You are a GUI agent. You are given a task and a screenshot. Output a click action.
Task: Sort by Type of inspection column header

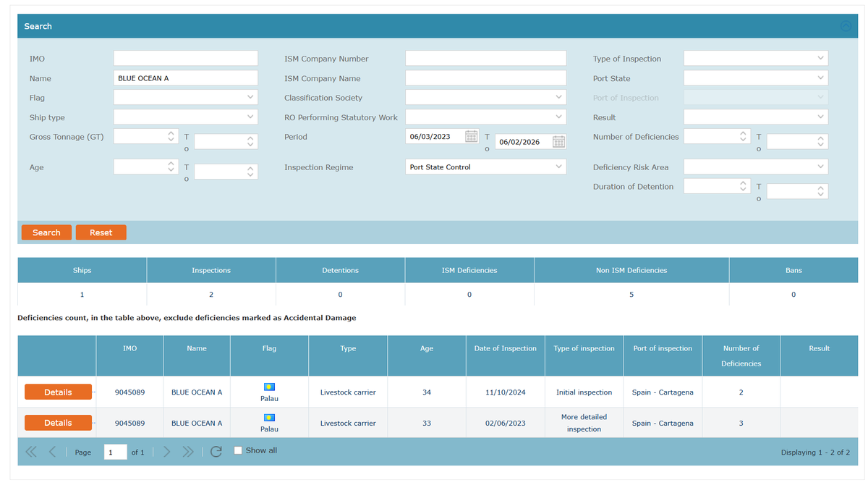click(584, 356)
